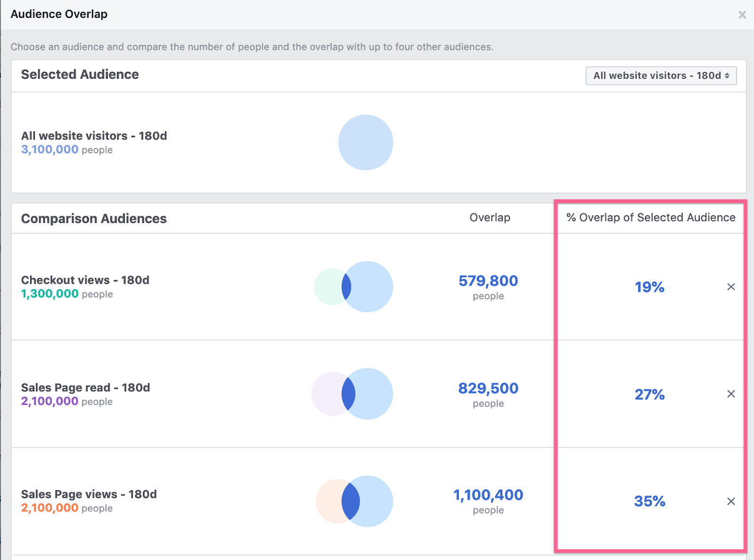
Task: Click the 1,100,400 overlap count
Action: tap(488, 495)
